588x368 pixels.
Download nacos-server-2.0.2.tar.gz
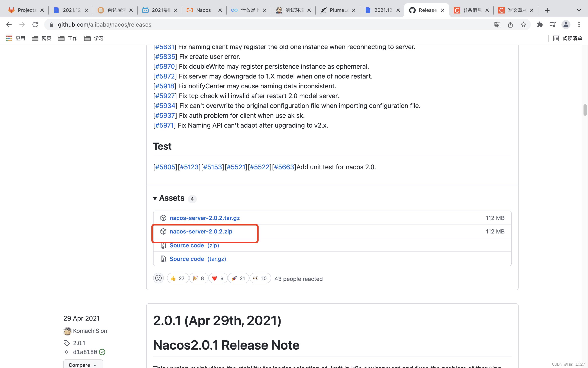(x=205, y=218)
